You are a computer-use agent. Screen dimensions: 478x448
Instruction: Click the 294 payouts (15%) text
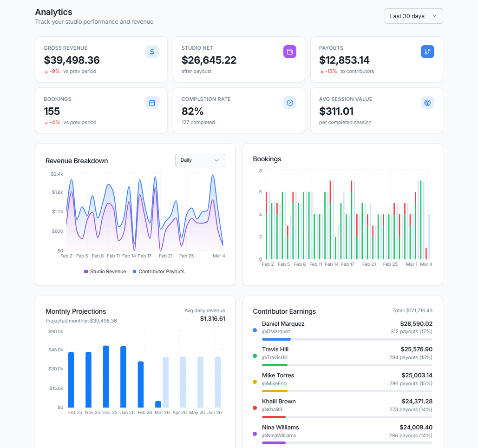tap(411, 357)
